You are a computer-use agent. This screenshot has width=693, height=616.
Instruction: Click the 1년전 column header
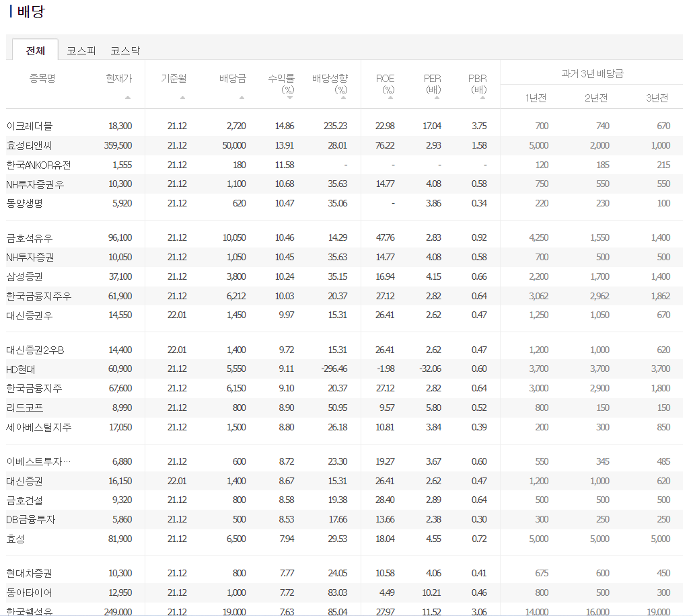536,98
